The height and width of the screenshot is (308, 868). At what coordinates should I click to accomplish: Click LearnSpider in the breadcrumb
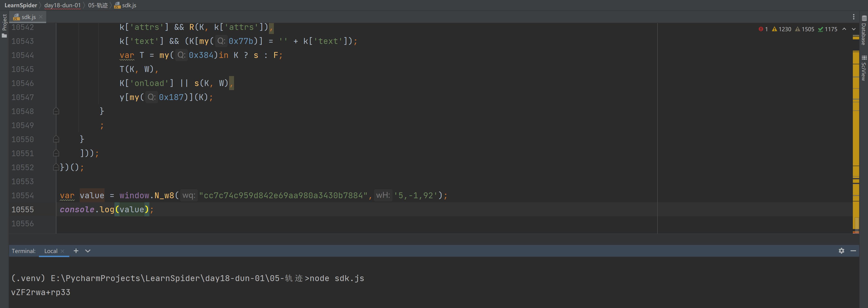click(21, 5)
